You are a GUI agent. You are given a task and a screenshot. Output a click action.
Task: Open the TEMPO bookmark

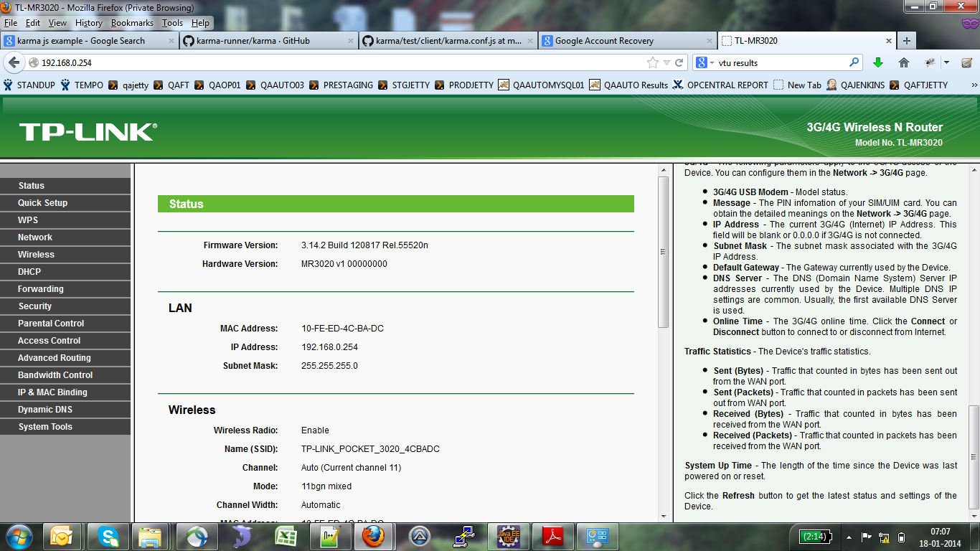coord(82,85)
